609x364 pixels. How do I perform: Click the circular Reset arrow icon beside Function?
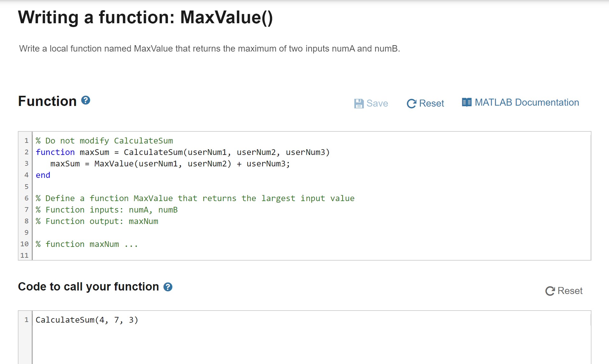pos(412,103)
